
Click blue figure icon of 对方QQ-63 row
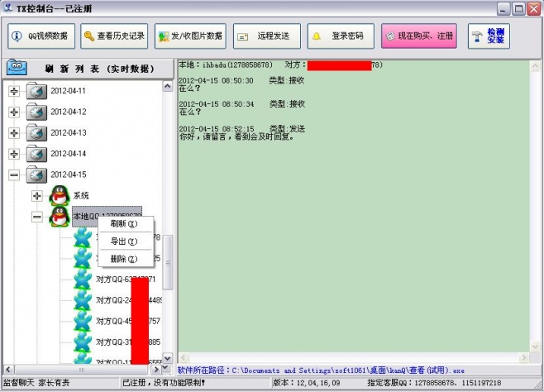point(83,280)
